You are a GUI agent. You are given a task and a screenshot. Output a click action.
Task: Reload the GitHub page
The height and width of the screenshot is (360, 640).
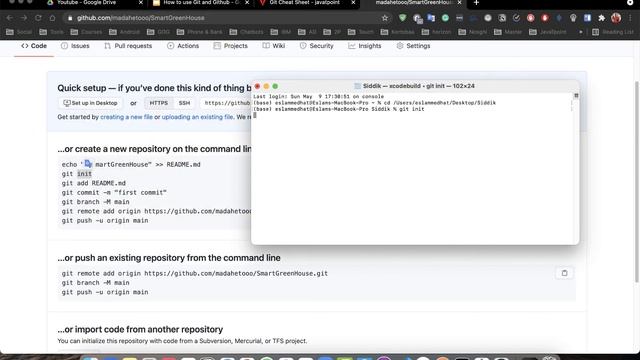click(38, 18)
